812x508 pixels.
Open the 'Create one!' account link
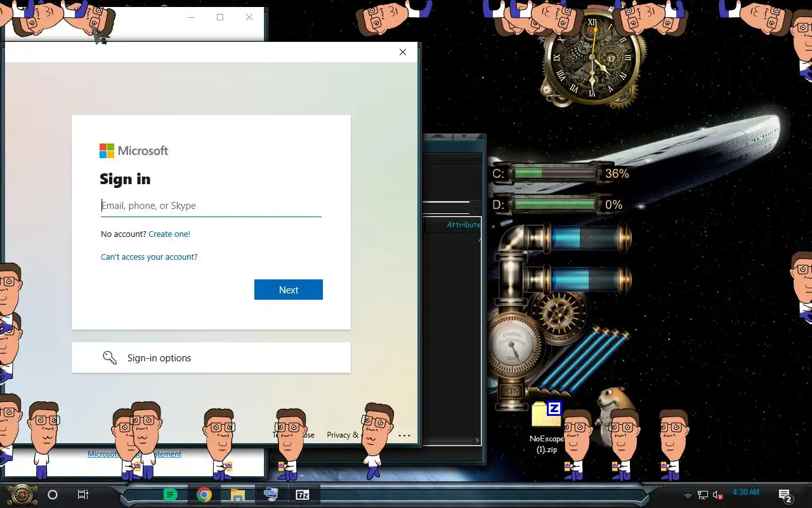(169, 234)
